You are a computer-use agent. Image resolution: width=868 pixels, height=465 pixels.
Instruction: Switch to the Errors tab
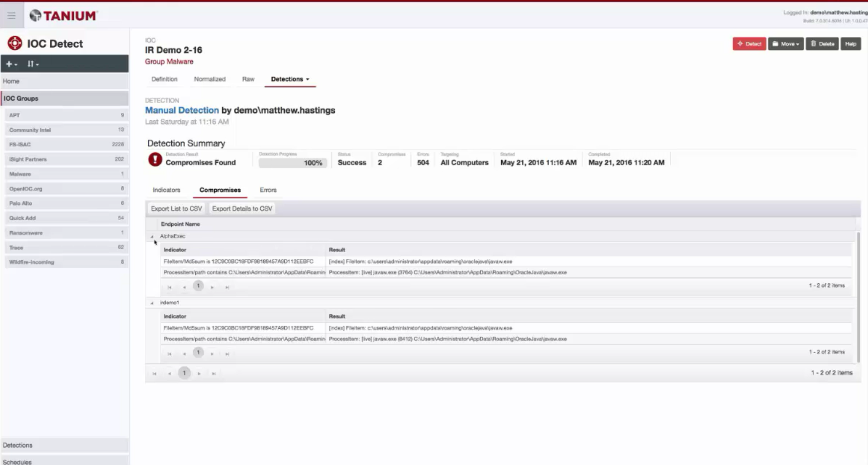click(268, 190)
